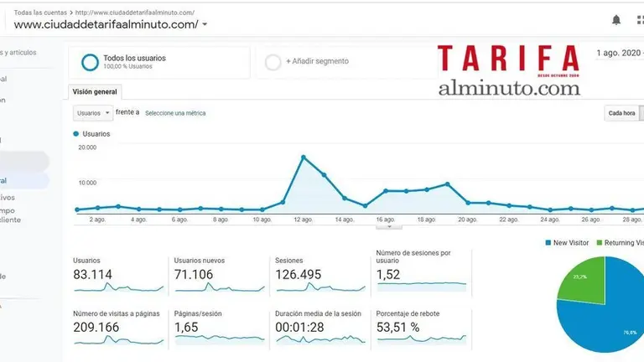This screenshot has height=362, width=644.
Task: Open the notifications bell
Action: pos(616,20)
